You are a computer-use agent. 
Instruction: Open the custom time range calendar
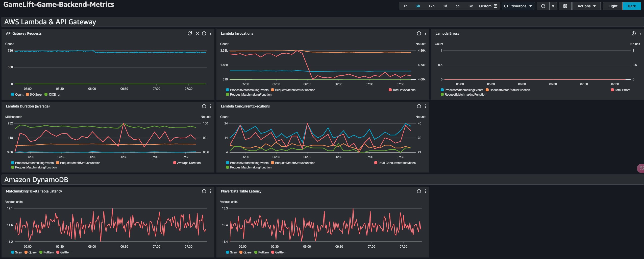point(496,6)
